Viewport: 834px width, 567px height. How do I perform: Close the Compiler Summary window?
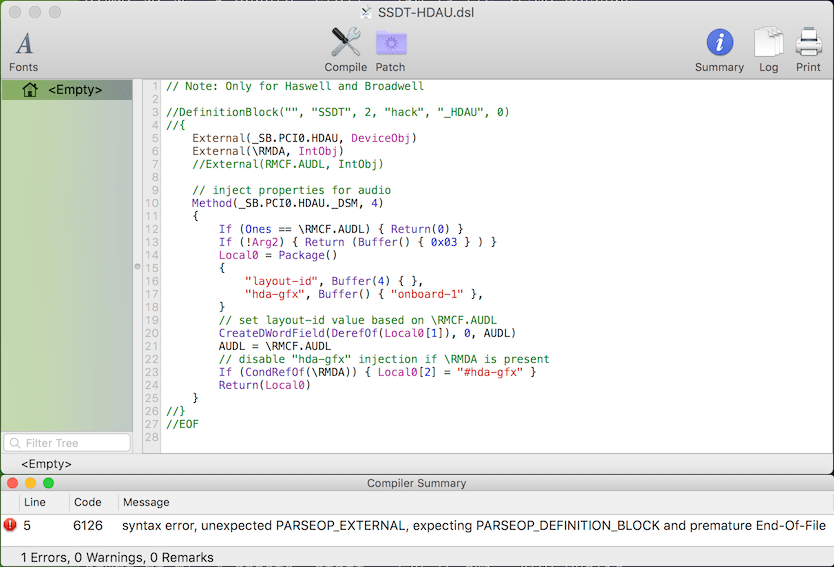click(13, 483)
